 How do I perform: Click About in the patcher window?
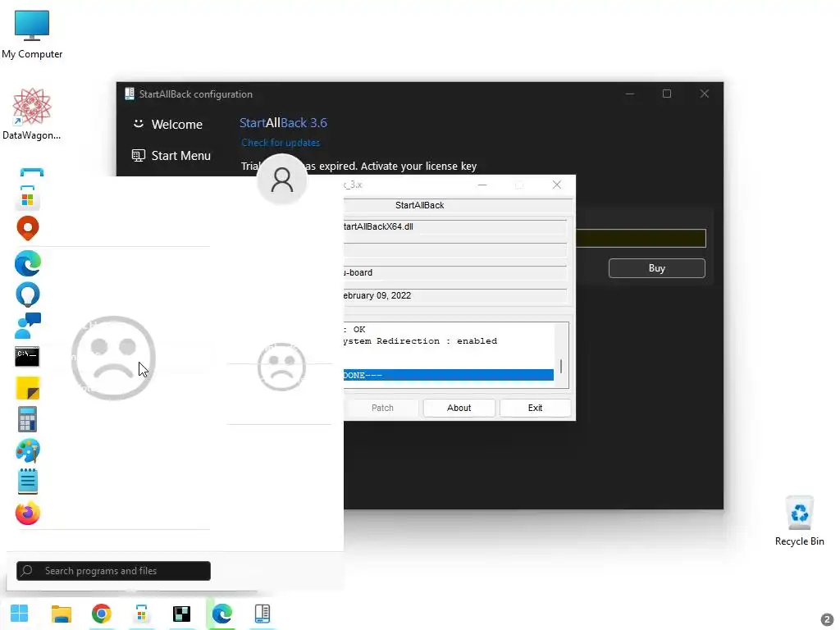tap(459, 408)
